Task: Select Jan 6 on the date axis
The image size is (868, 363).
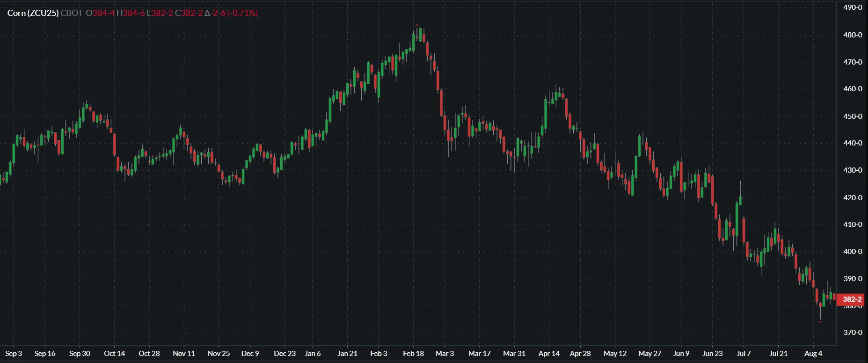Action: [313, 354]
